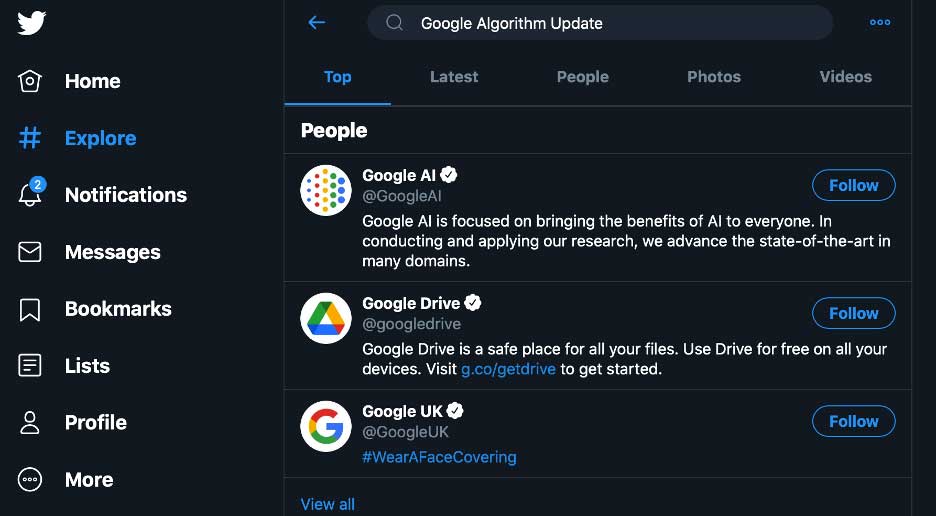Image resolution: width=936 pixels, height=516 pixels.
Task: Click the Twitter bird logo
Action: pyautogui.click(x=31, y=23)
